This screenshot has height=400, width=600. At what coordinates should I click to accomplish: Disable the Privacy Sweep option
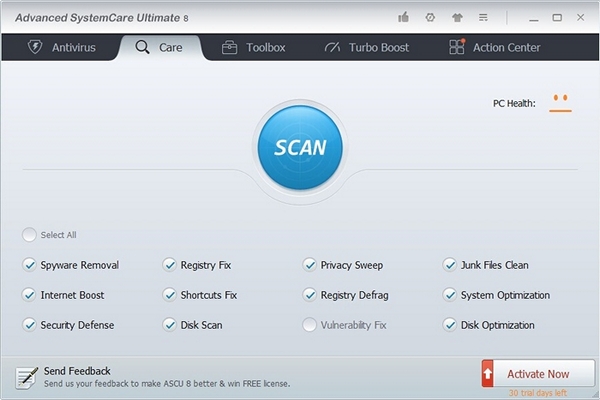(x=309, y=265)
